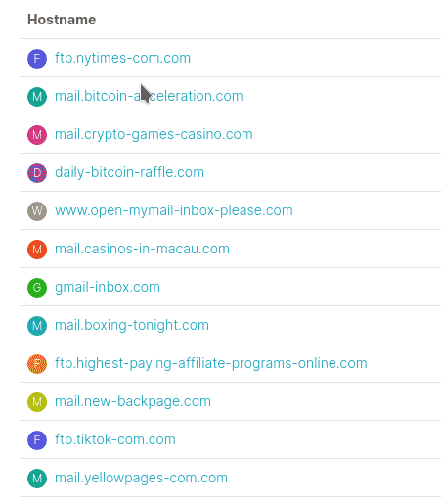Open mail.boxing-tonight.com hostname link
The height and width of the screenshot is (504, 441).
132,325
